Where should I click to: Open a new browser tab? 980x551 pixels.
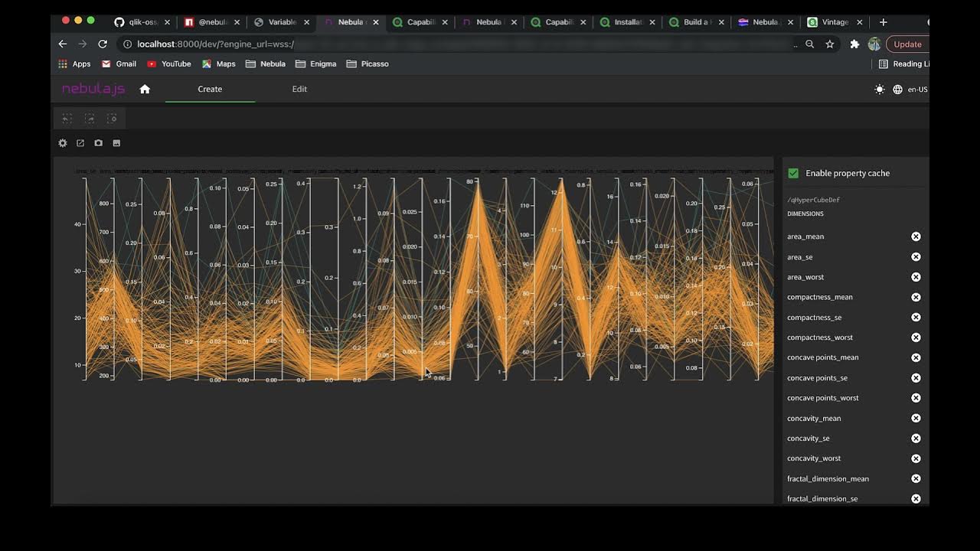[883, 22]
